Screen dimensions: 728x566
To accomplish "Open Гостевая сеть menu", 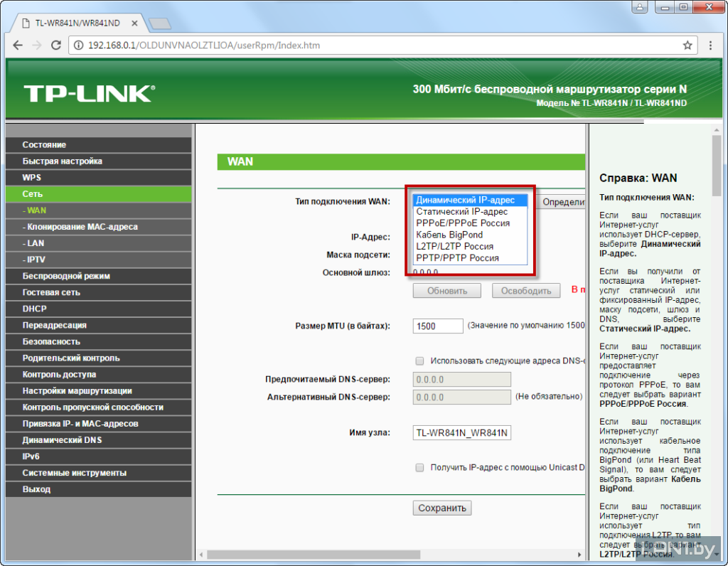I will pos(98,292).
